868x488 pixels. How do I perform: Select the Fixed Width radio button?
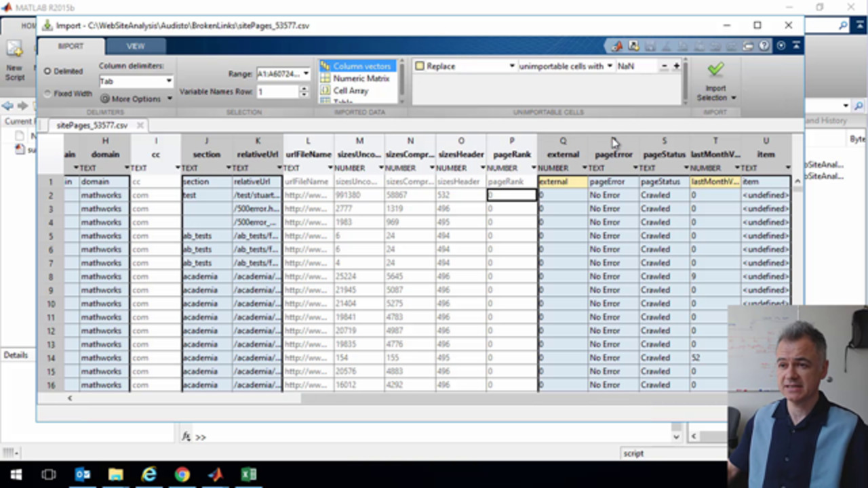click(x=47, y=94)
